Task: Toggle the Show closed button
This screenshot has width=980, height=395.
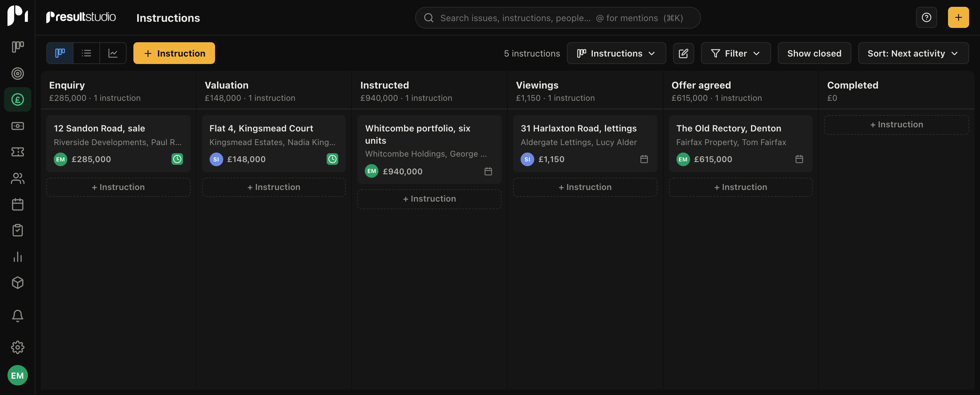Action: click(x=814, y=53)
